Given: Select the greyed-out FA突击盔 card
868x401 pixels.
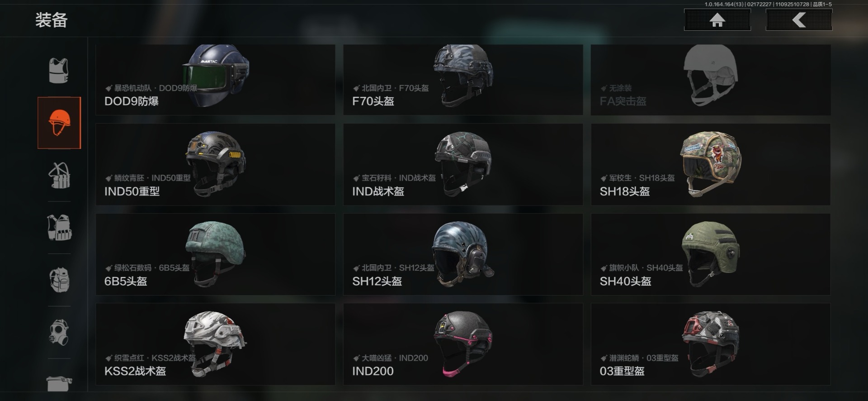Looking at the screenshot, I should point(711,80).
